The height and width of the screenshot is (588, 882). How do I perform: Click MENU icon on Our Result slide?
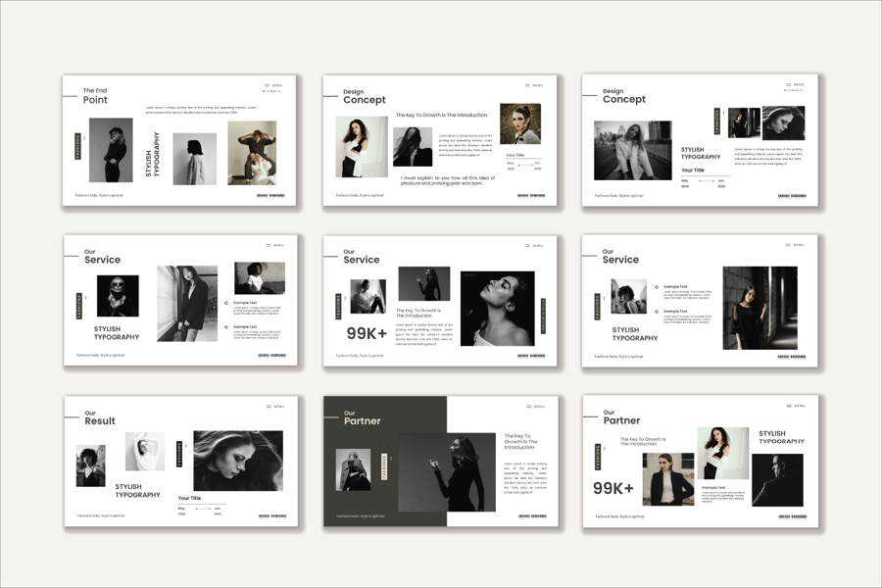click(x=268, y=406)
